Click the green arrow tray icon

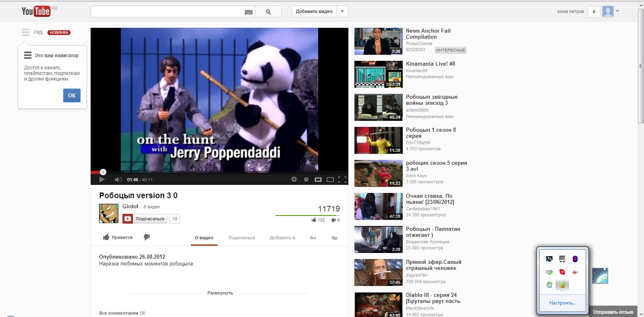(562, 285)
